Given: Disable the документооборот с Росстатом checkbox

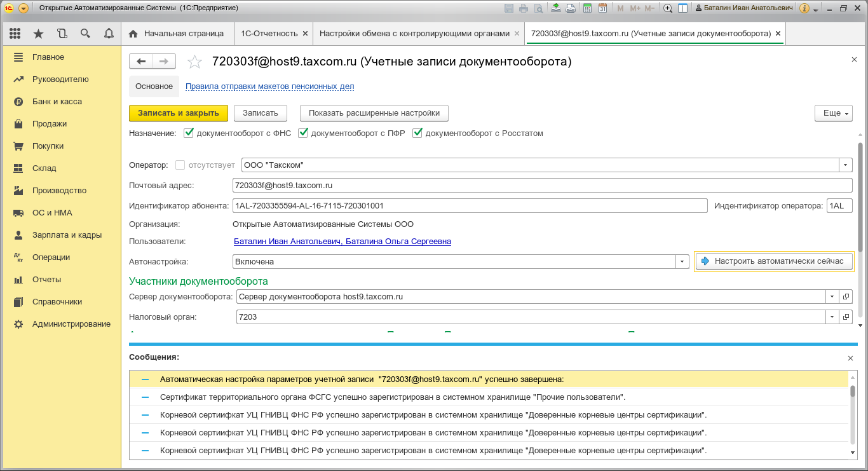Looking at the screenshot, I should pos(417,133).
